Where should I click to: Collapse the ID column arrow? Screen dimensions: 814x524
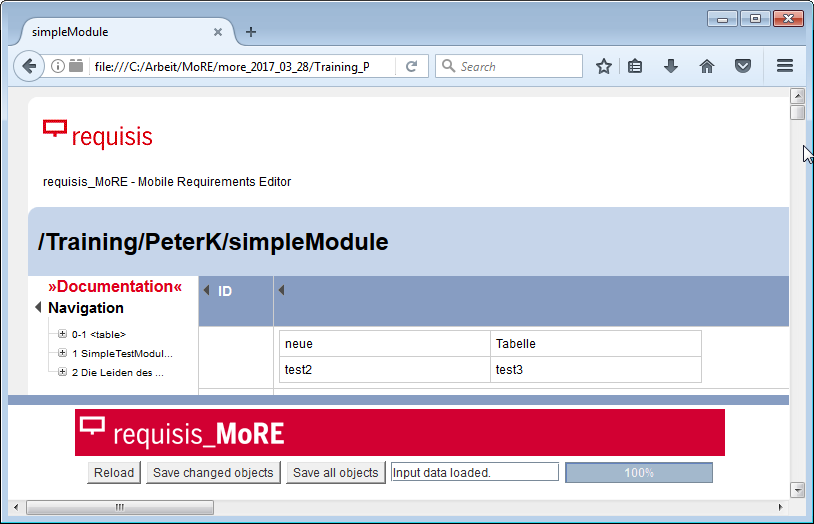click(x=207, y=290)
